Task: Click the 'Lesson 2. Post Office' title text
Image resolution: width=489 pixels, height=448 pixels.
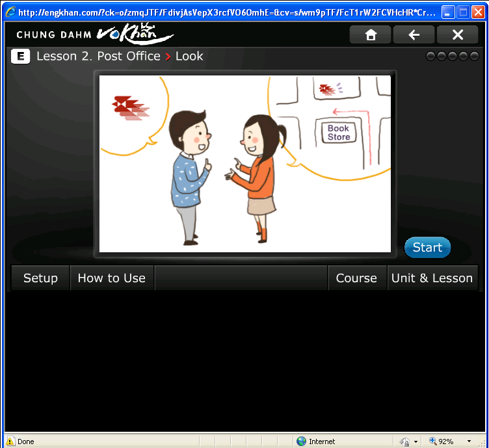Action: click(99, 57)
